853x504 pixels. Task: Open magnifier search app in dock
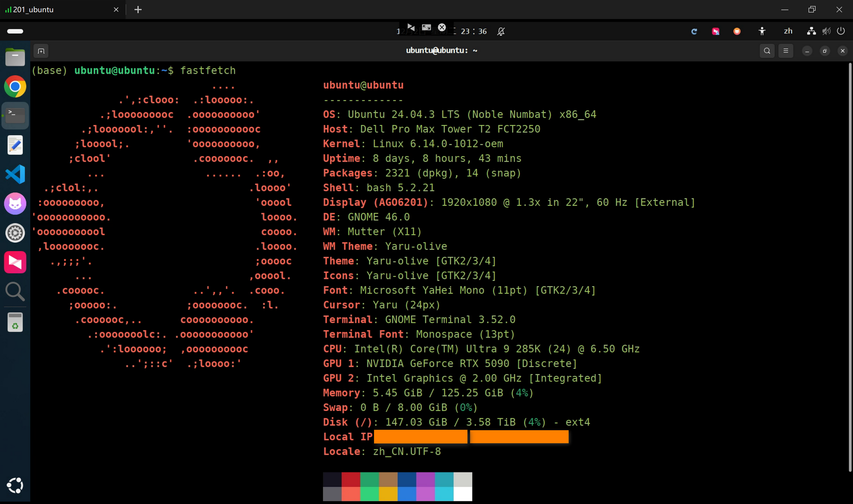click(15, 292)
